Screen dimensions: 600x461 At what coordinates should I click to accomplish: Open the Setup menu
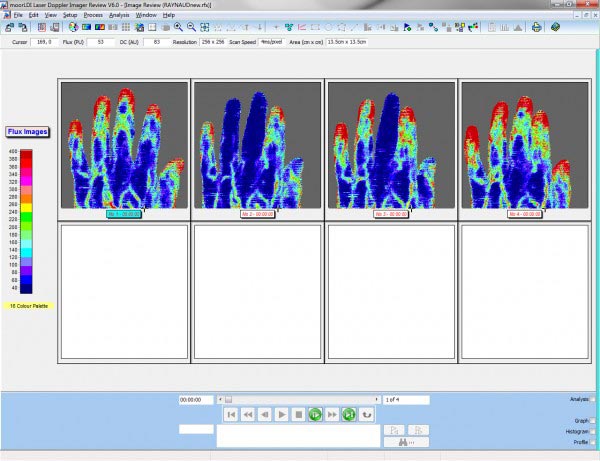click(70, 16)
